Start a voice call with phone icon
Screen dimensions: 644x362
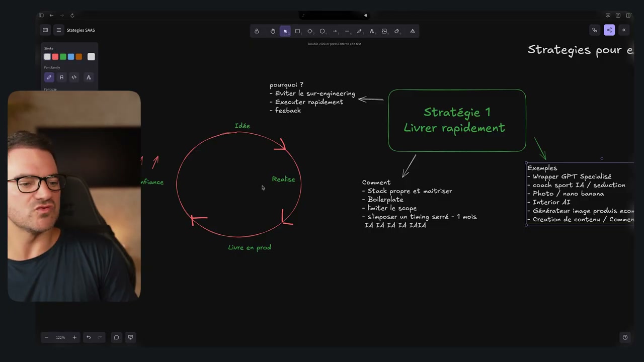(595, 30)
